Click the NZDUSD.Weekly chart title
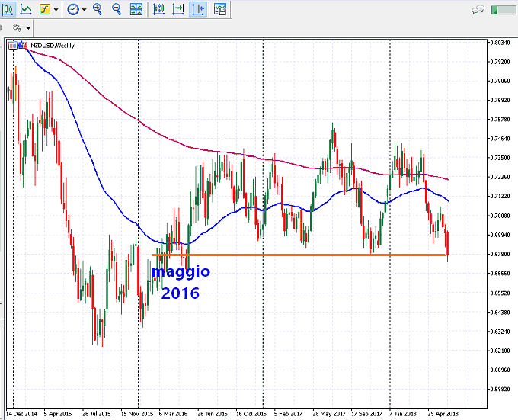Viewport: 518px width, 420px height. [x=52, y=46]
